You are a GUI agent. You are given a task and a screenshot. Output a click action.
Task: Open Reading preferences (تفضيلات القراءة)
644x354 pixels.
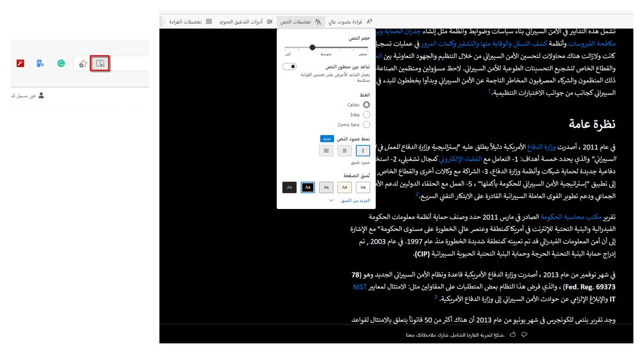click(x=190, y=21)
